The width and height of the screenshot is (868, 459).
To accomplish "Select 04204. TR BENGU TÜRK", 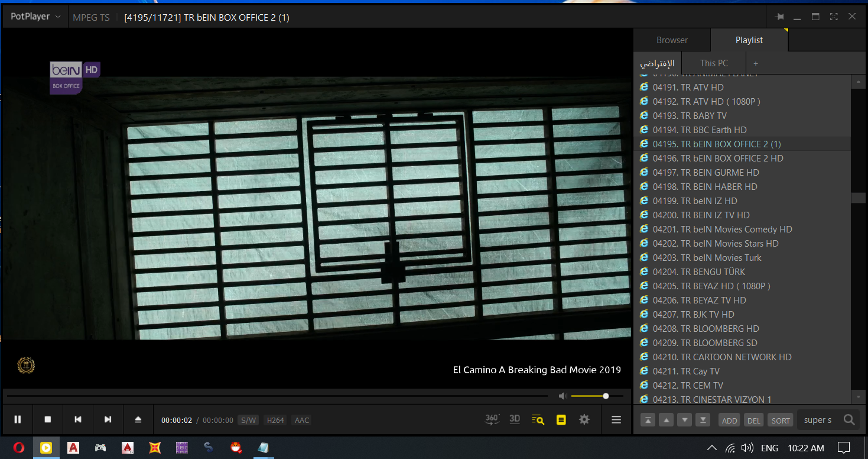I will click(x=742, y=271).
